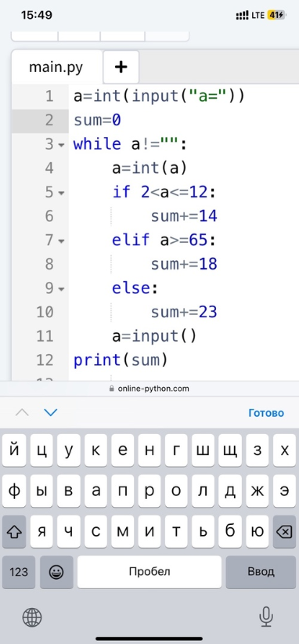Screen dimensions: 299x644
Task: Switch to the main.py tab
Action: coord(56,67)
